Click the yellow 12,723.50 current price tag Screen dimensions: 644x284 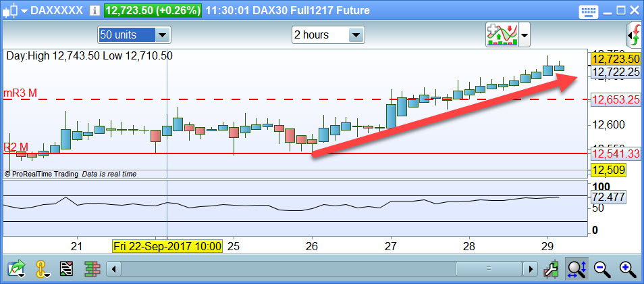[616, 59]
